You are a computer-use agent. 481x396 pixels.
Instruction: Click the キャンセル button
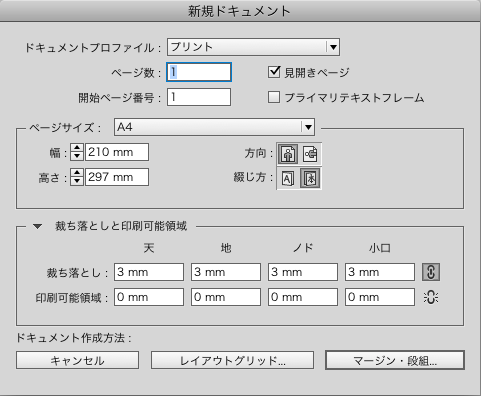tap(77, 360)
